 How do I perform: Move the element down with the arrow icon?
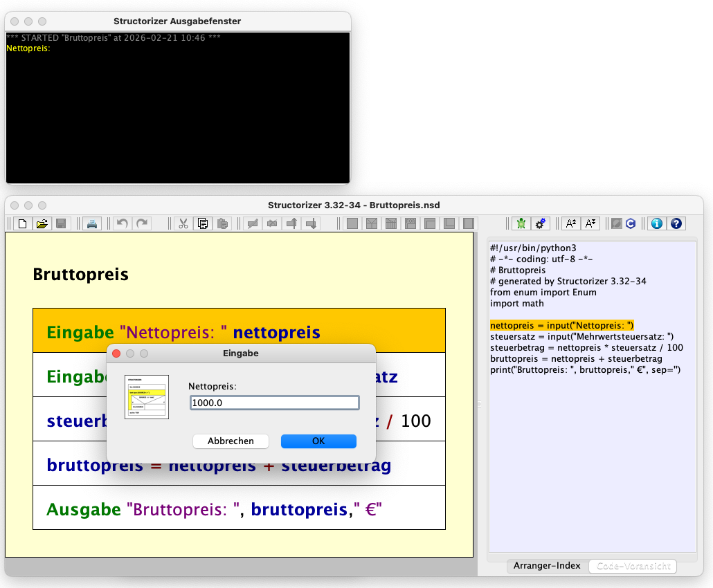(x=312, y=223)
